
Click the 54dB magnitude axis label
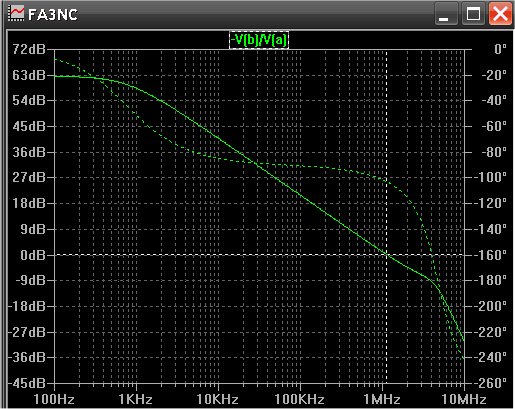(29, 100)
